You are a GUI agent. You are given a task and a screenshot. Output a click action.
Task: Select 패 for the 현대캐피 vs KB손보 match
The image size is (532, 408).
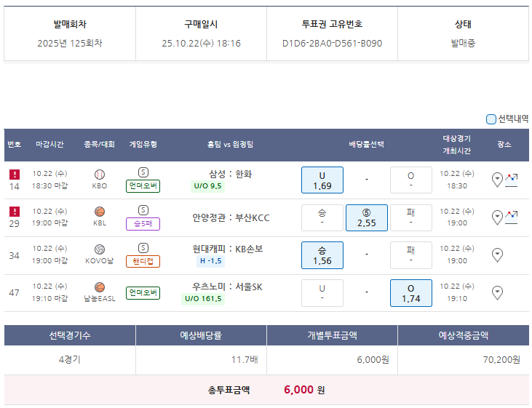410,255
